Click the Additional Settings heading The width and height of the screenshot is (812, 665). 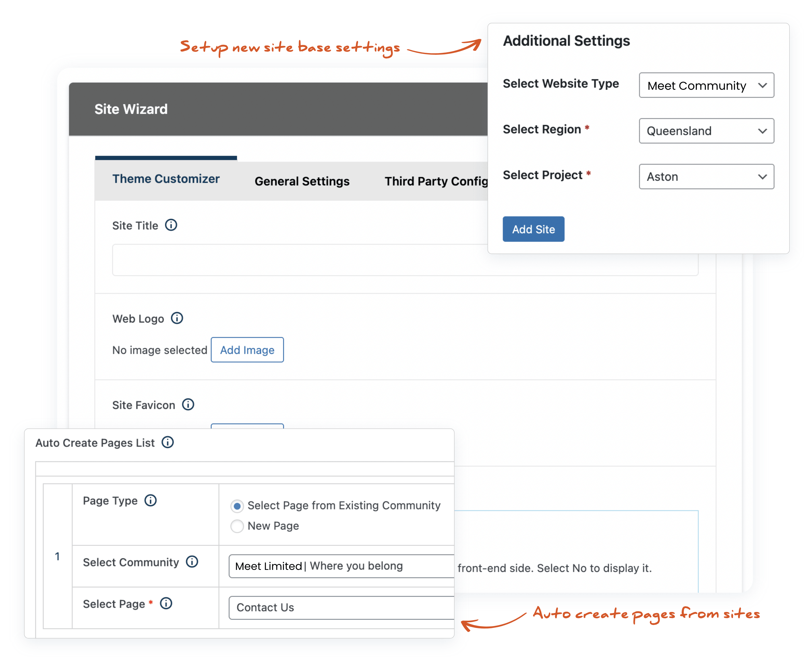click(x=566, y=41)
